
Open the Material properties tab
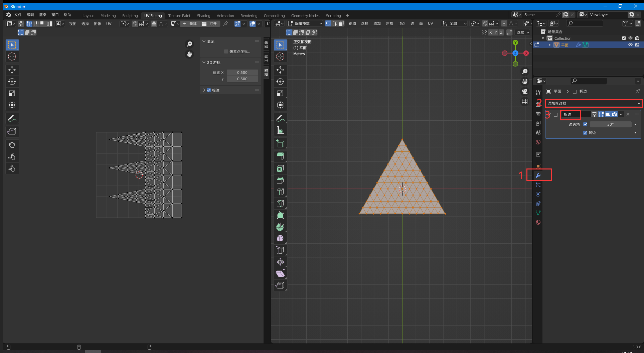click(x=538, y=222)
